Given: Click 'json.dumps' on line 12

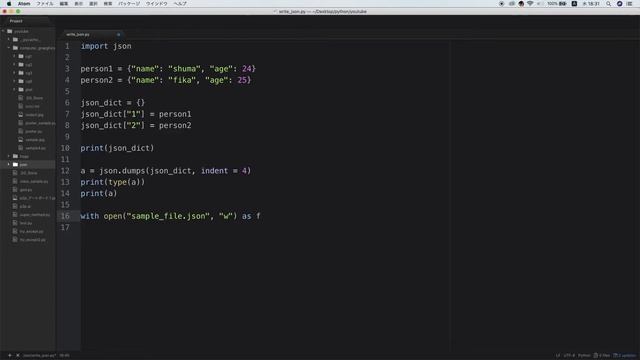Looking at the screenshot, I should pyautogui.click(x=122, y=171).
